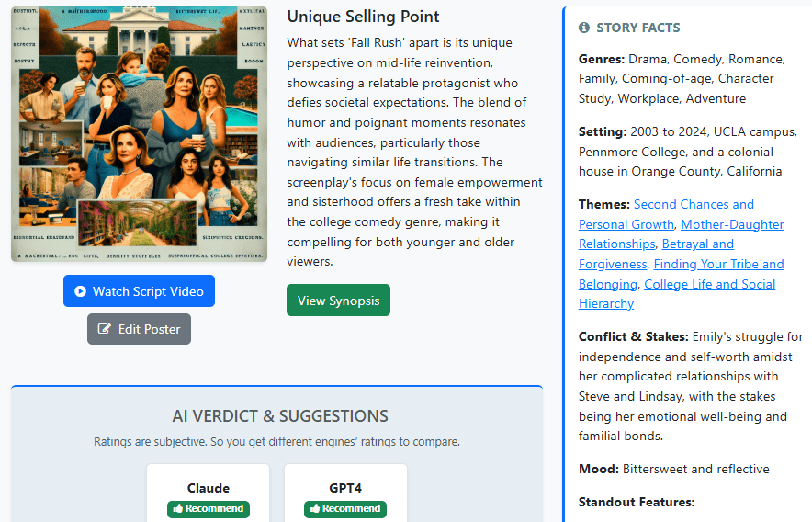Click the pencil icon on Edit Poster
This screenshot has height=522, width=812.
point(105,329)
